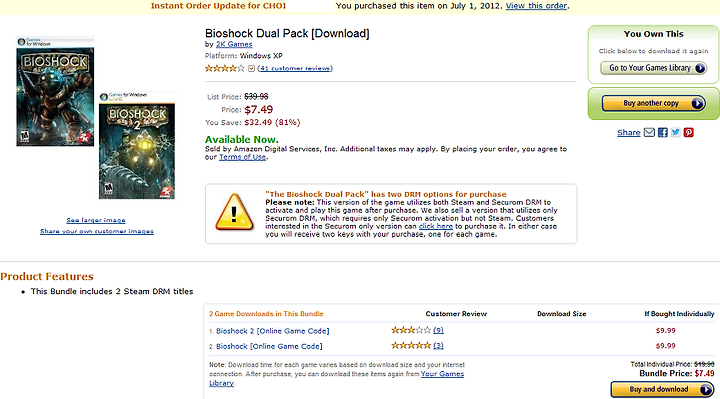
Task: Follow click here link for Securom version
Action: tap(436, 226)
